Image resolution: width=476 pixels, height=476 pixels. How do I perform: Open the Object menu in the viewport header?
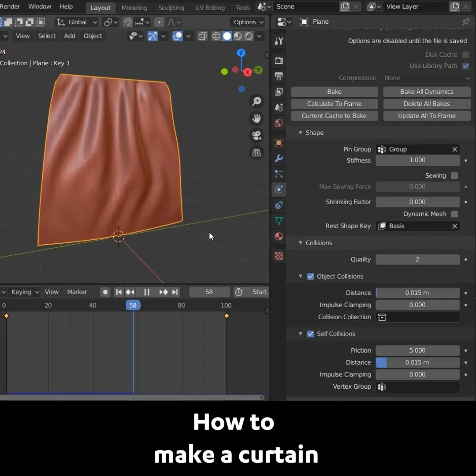[93, 36]
